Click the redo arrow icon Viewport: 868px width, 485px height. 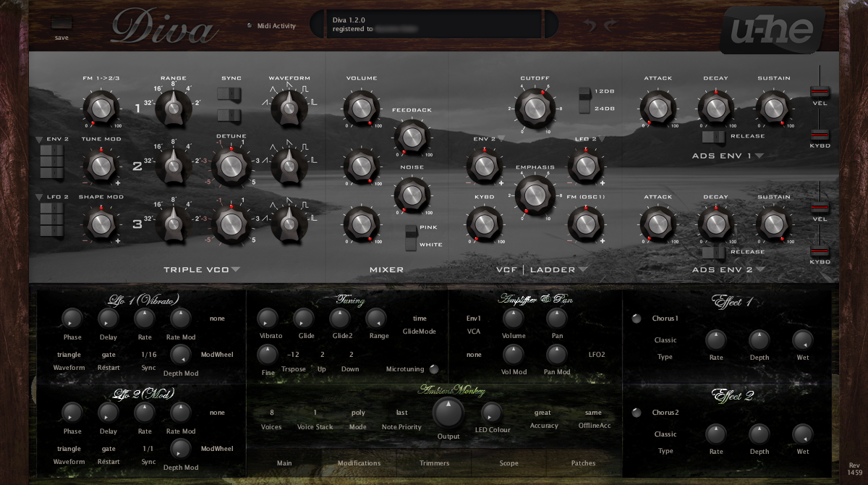tap(610, 25)
